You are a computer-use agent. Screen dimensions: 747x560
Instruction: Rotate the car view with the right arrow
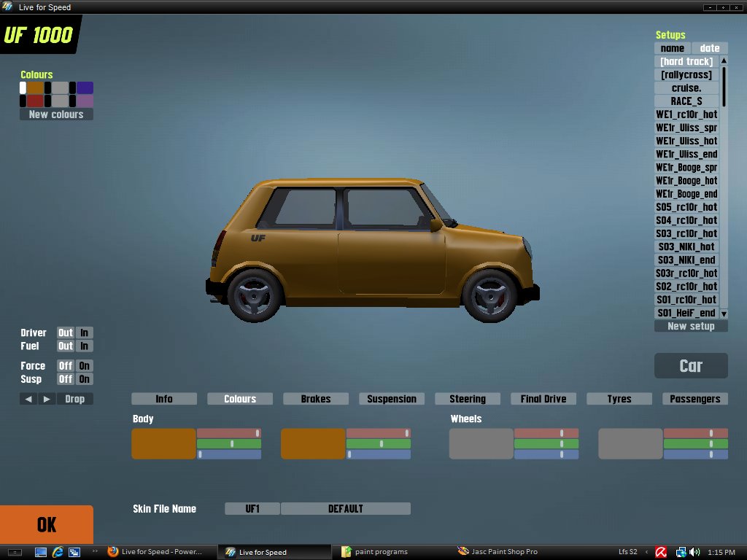(x=47, y=399)
